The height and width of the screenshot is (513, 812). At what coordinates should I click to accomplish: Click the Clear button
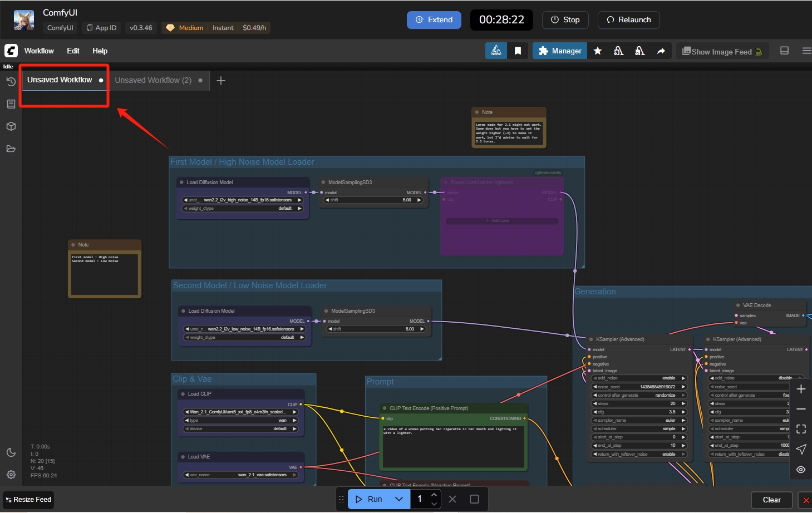(x=771, y=500)
